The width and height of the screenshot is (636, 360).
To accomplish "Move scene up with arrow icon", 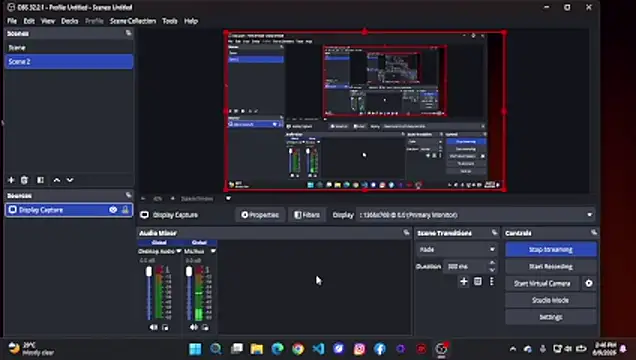I will [x=57, y=180].
